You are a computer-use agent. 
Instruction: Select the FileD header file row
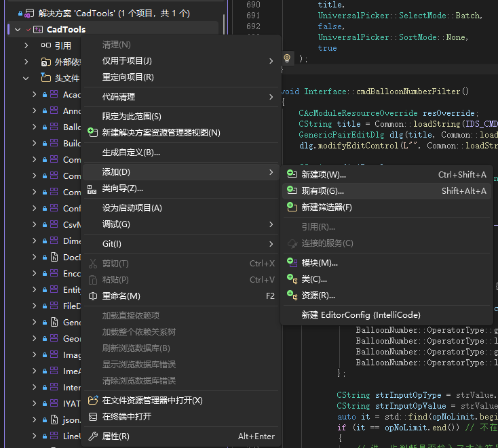pyautogui.click(x=45, y=306)
